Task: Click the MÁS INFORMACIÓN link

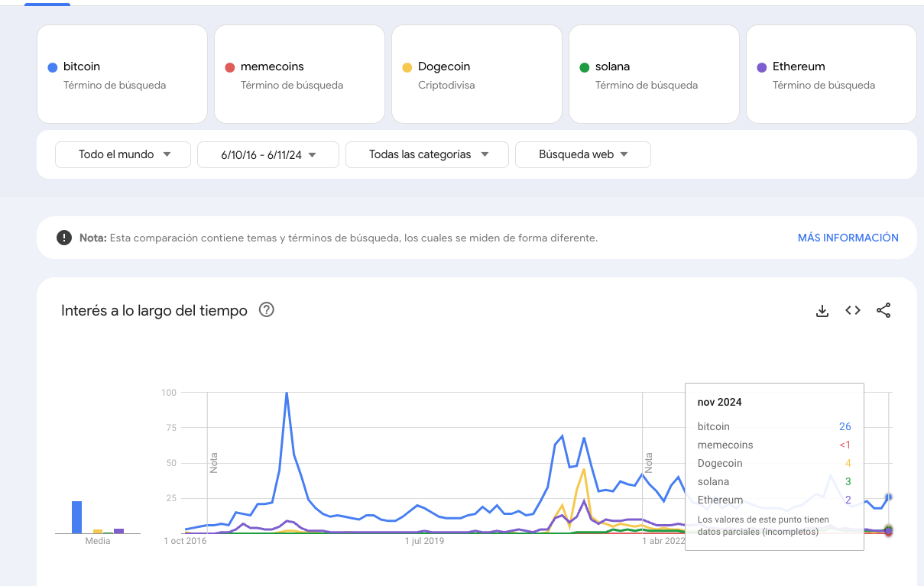Action: tap(848, 238)
